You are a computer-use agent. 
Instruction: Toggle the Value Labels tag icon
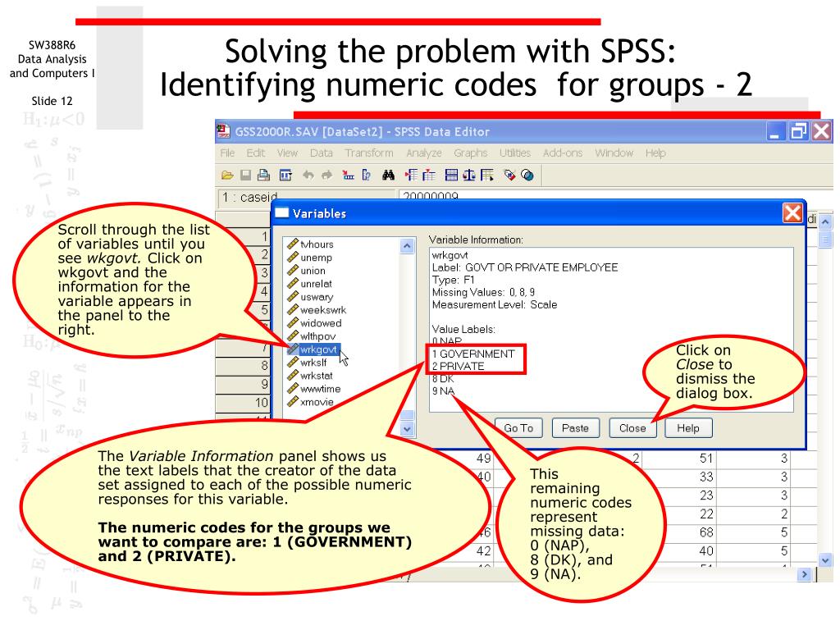[509, 176]
